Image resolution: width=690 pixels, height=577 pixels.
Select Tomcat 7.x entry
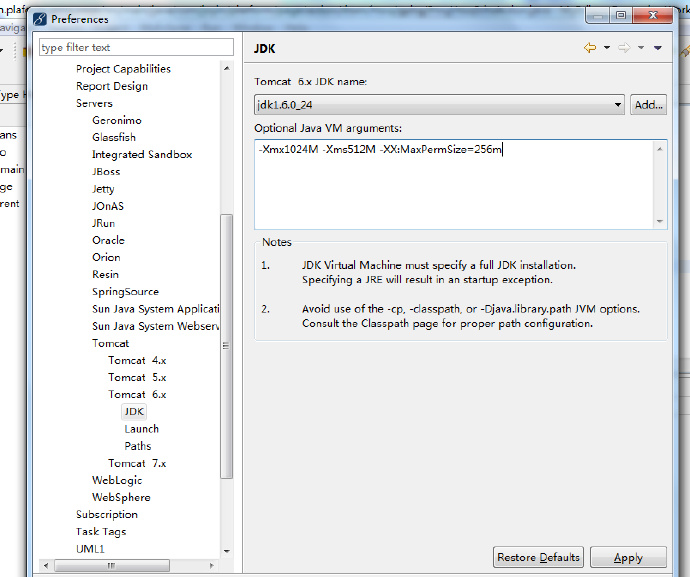click(x=137, y=463)
